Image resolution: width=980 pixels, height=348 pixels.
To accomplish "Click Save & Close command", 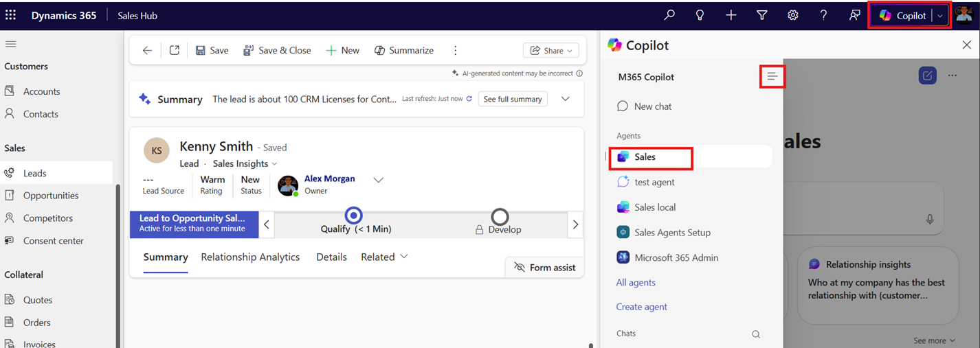I will click(x=277, y=50).
